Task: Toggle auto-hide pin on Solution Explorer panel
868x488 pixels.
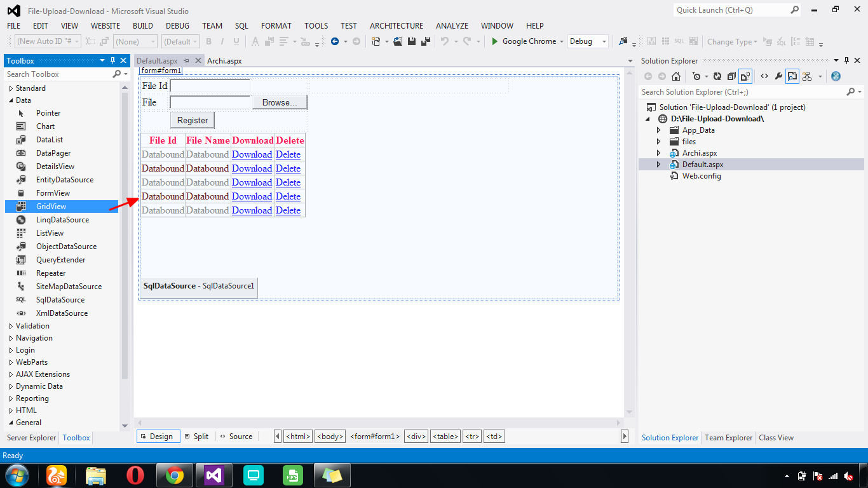Action: click(x=846, y=61)
